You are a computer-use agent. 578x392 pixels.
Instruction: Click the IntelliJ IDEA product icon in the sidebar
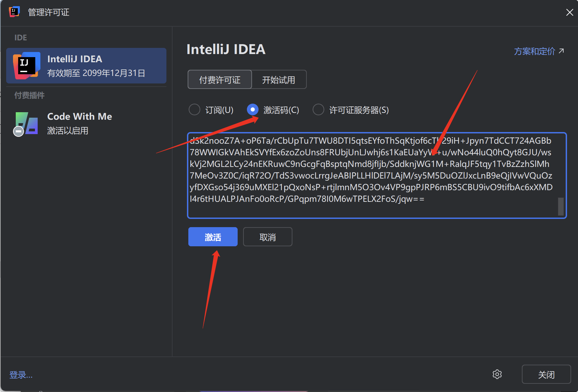pyautogui.click(x=26, y=66)
